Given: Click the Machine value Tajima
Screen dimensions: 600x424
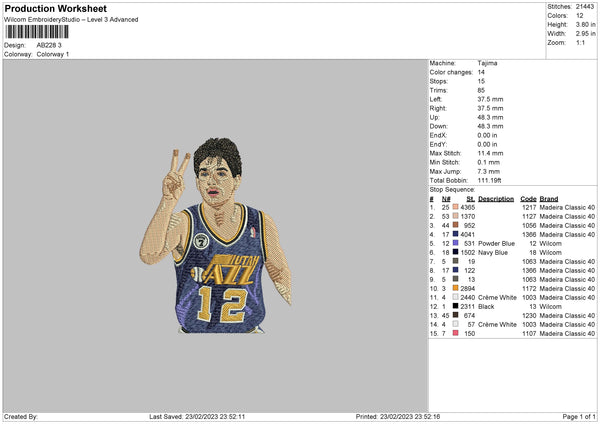Looking at the screenshot, I should tap(487, 63).
